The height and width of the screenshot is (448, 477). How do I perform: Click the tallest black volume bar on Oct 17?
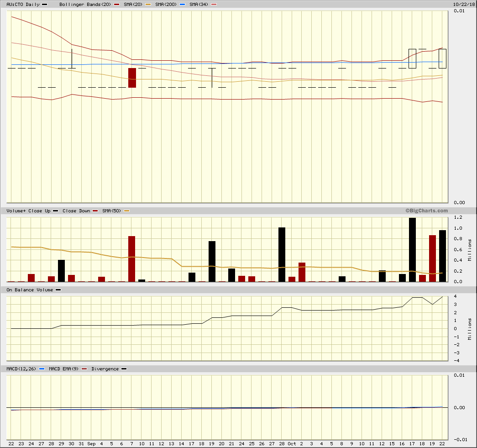412,250
